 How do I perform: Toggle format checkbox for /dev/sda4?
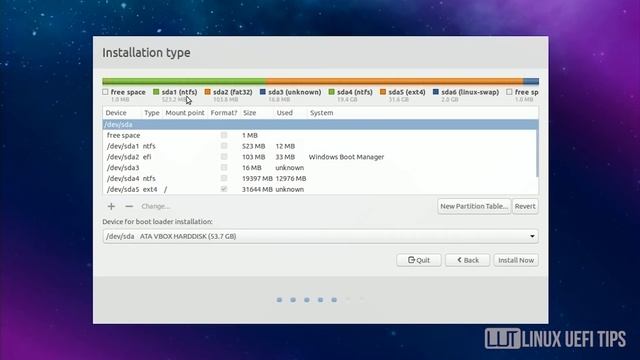224,178
